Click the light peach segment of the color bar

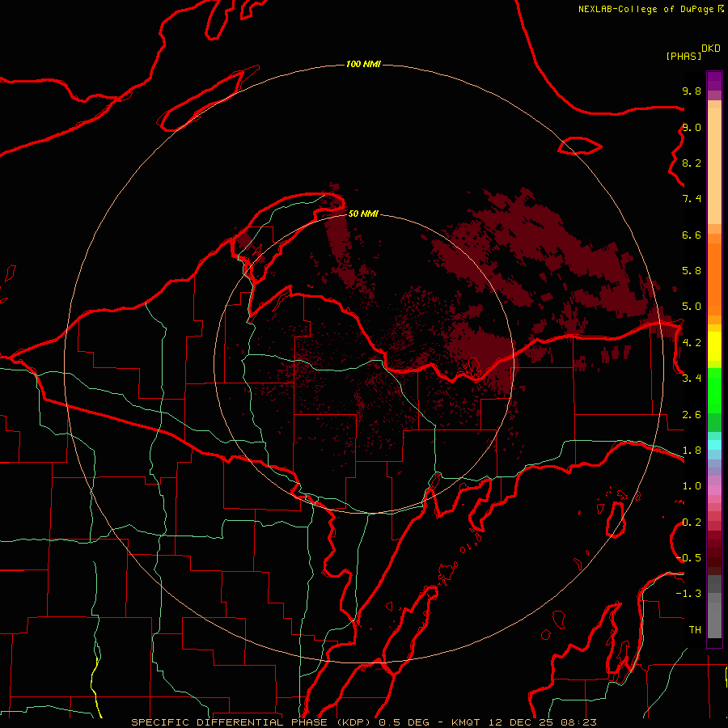pyautogui.click(x=714, y=166)
